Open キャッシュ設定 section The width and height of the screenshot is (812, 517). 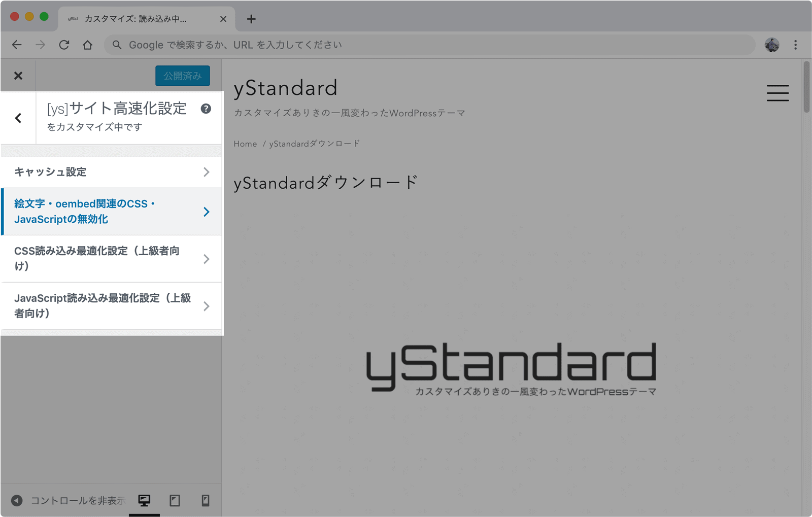111,172
